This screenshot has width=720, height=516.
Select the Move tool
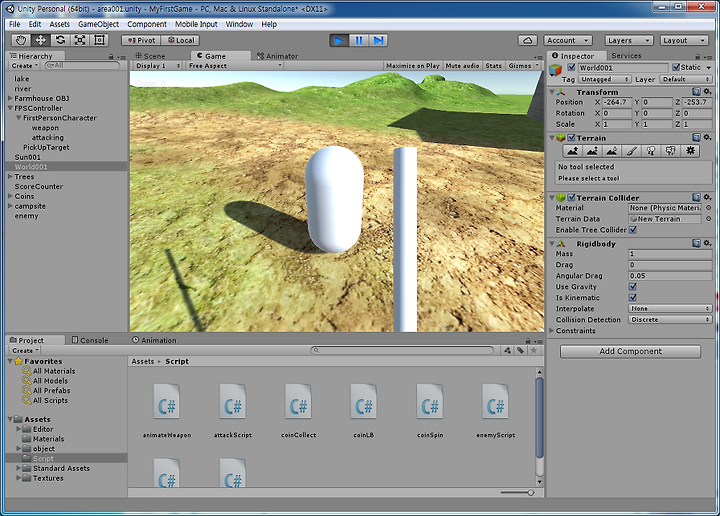(40, 40)
